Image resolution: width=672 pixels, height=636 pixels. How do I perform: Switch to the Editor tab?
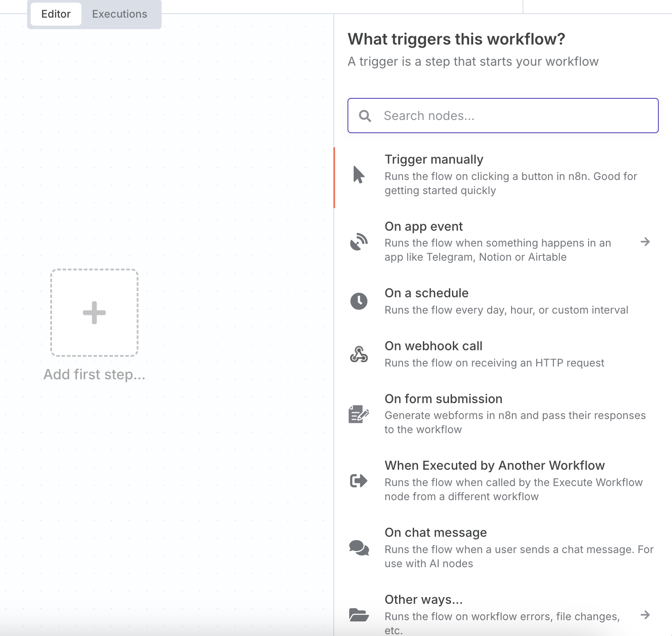(x=56, y=14)
